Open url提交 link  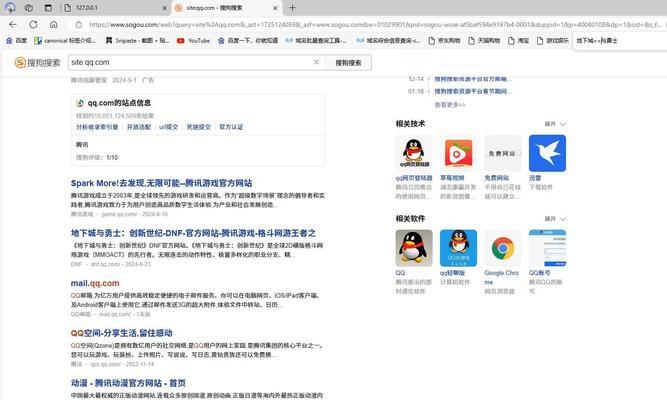168,127
